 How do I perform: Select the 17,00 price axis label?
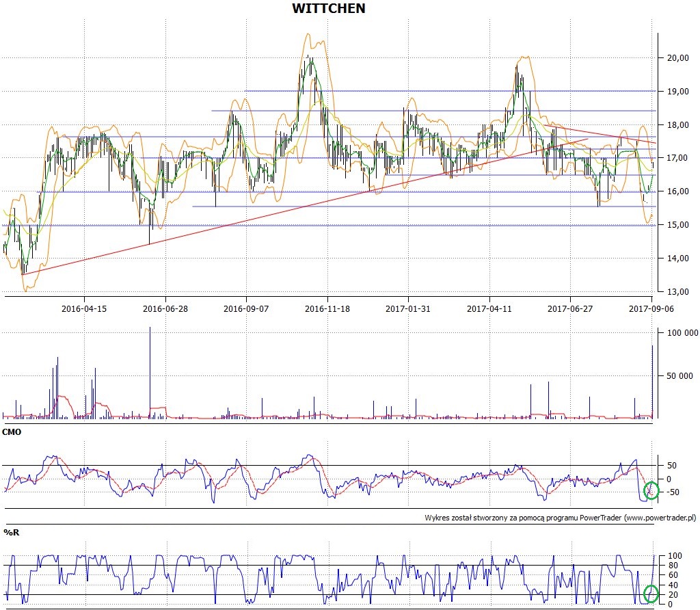677,158
